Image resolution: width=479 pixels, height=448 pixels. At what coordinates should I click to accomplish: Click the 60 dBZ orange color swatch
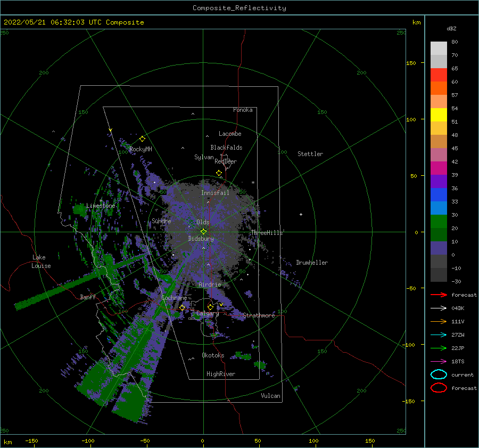click(x=439, y=88)
